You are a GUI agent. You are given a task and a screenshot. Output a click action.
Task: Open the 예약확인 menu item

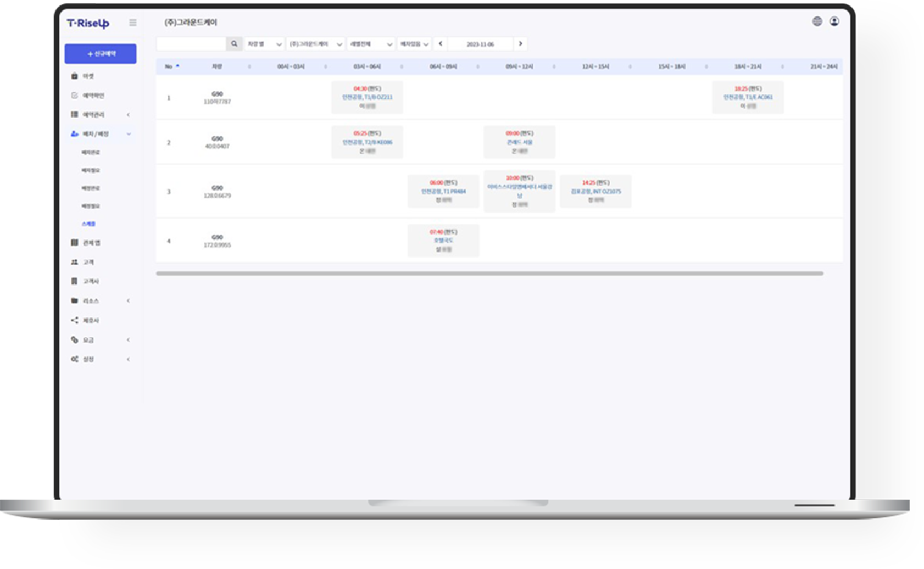pyautogui.click(x=93, y=95)
